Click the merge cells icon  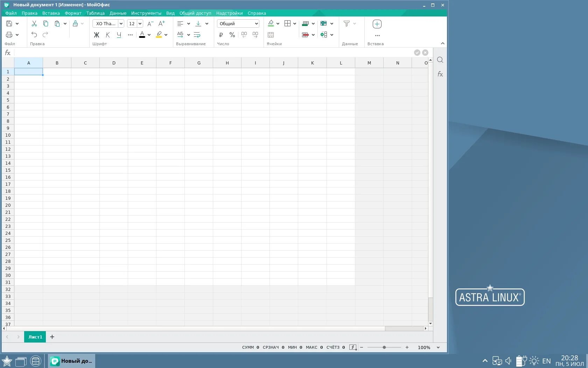click(271, 35)
